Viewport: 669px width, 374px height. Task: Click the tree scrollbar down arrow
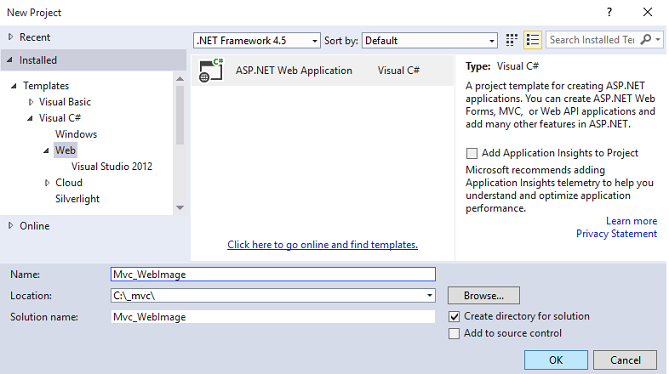click(180, 208)
